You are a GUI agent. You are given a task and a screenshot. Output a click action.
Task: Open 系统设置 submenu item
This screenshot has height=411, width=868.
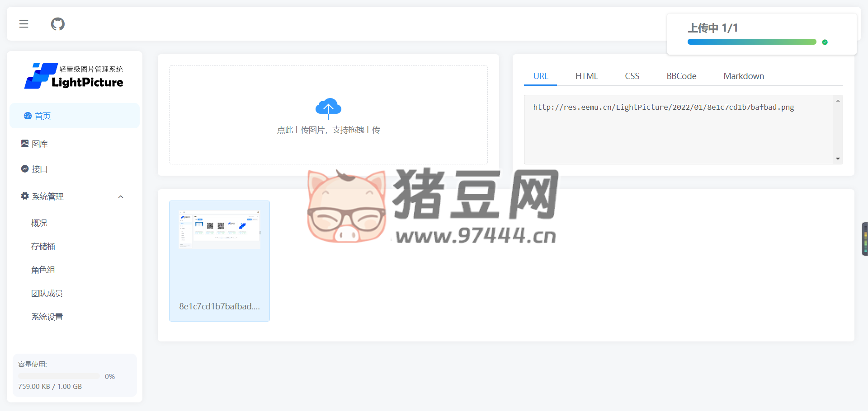point(47,317)
